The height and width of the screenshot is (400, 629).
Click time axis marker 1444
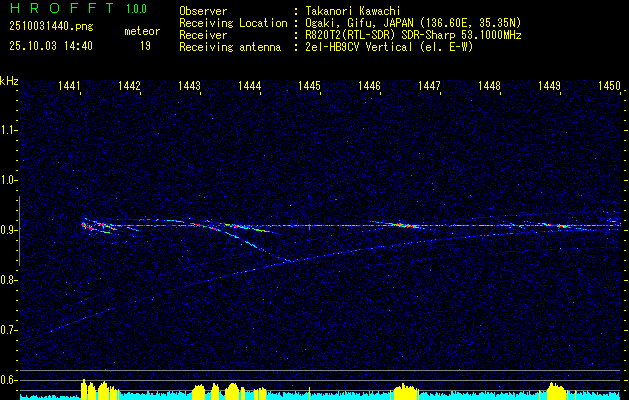(250, 85)
